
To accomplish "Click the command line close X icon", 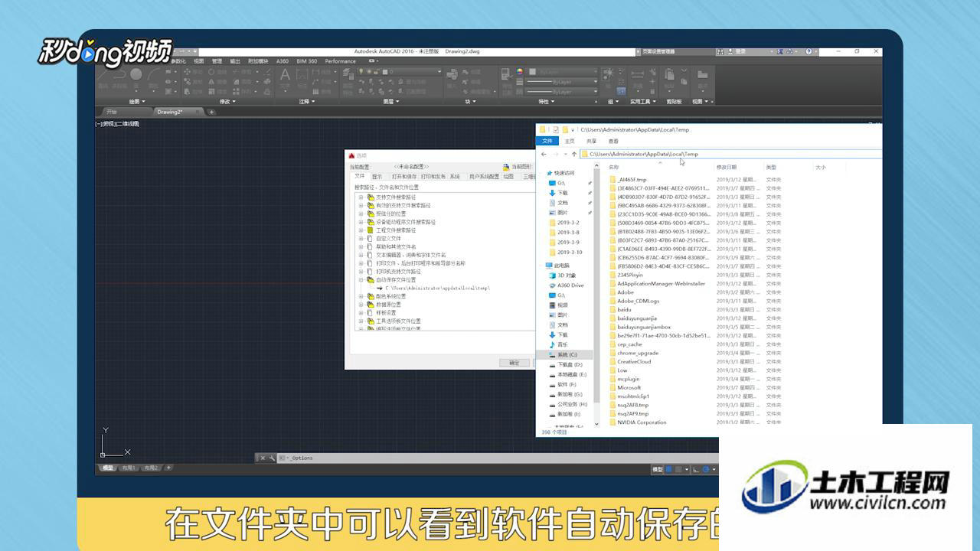I will coord(263,458).
